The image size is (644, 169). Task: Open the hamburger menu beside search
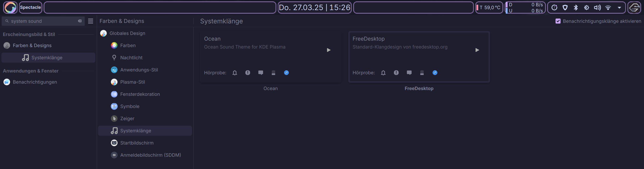coord(91,21)
